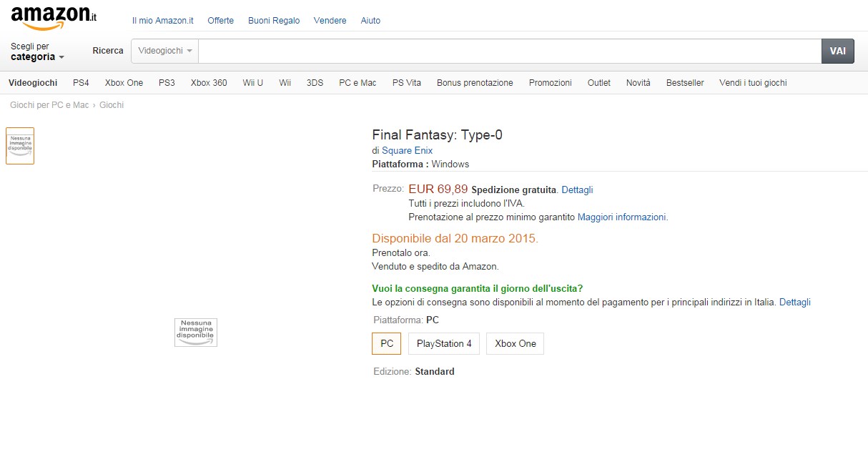868x467 pixels.
Task: Open the Xbox One navigation category
Action: [x=124, y=83]
